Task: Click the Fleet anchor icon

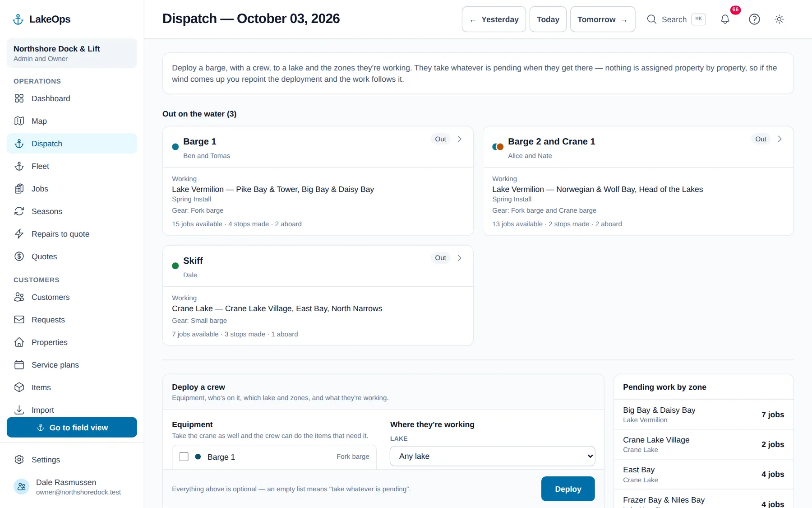Action: pyautogui.click(x=19, y=166)
